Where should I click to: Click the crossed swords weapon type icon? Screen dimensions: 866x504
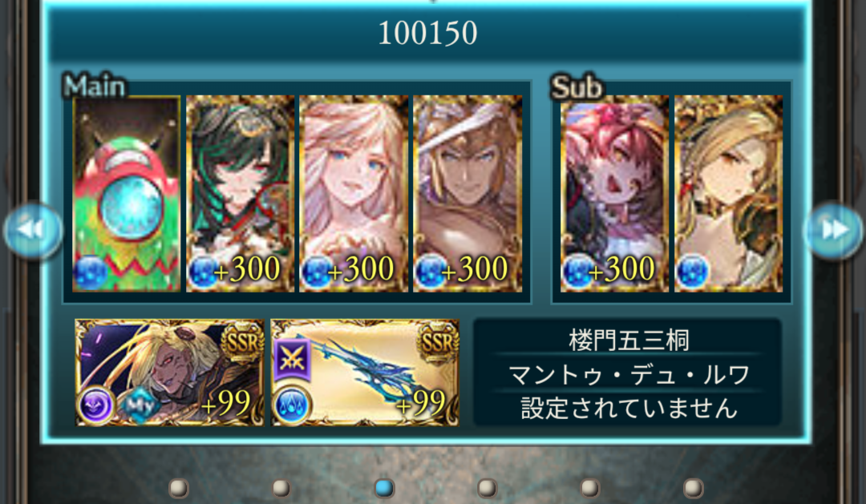click(x=292, y=359)
